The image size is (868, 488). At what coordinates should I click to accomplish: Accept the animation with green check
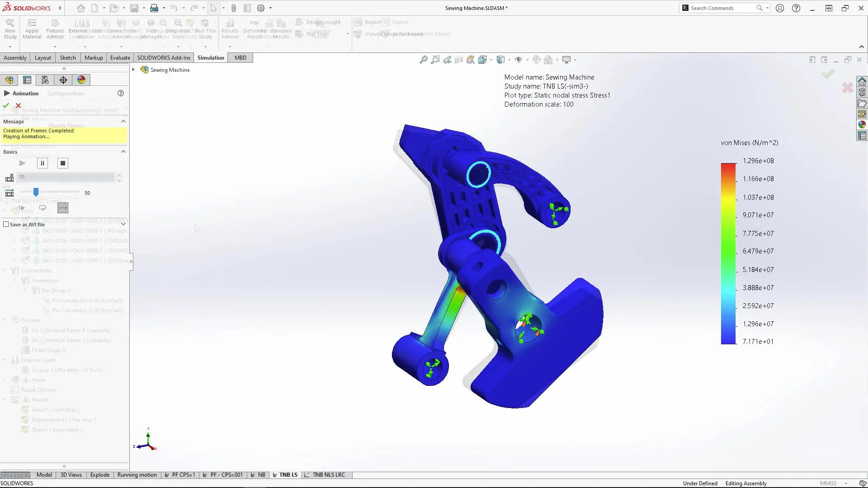point(6,105)
